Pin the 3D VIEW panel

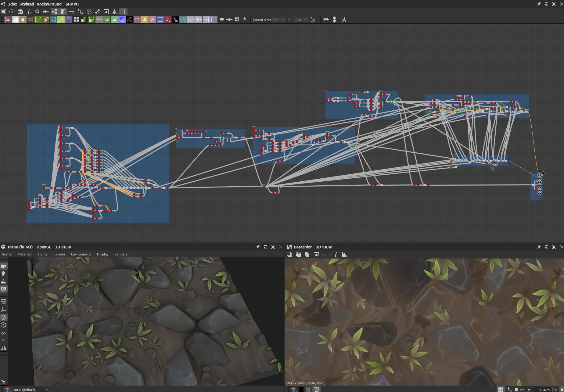point(258,247)
